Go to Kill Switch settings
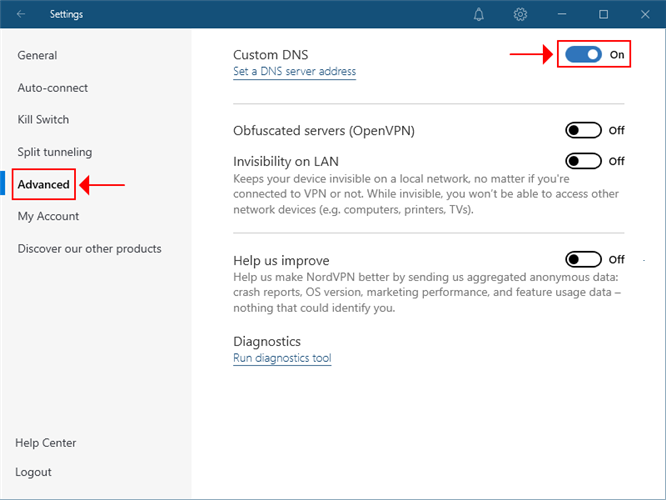This screenshot has height=500, width=666. point(43,120)
